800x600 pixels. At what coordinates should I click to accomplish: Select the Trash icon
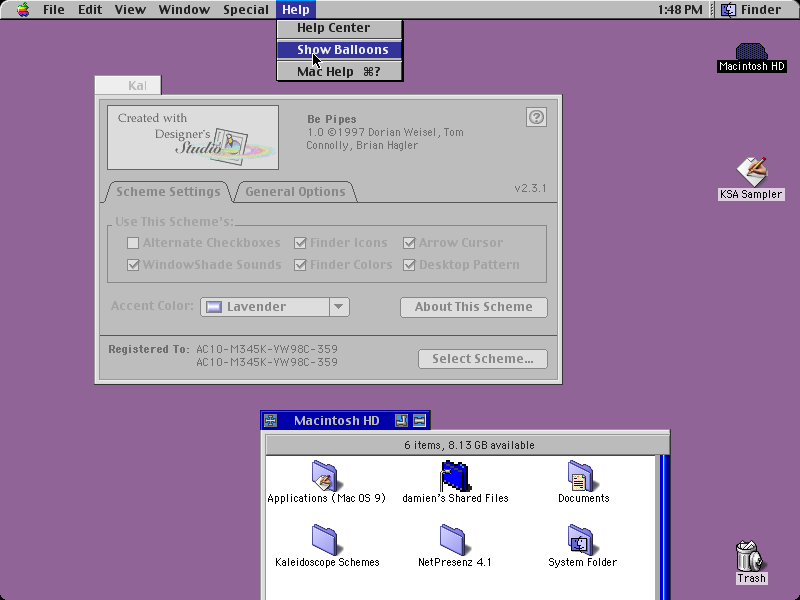tap(751, 562)
